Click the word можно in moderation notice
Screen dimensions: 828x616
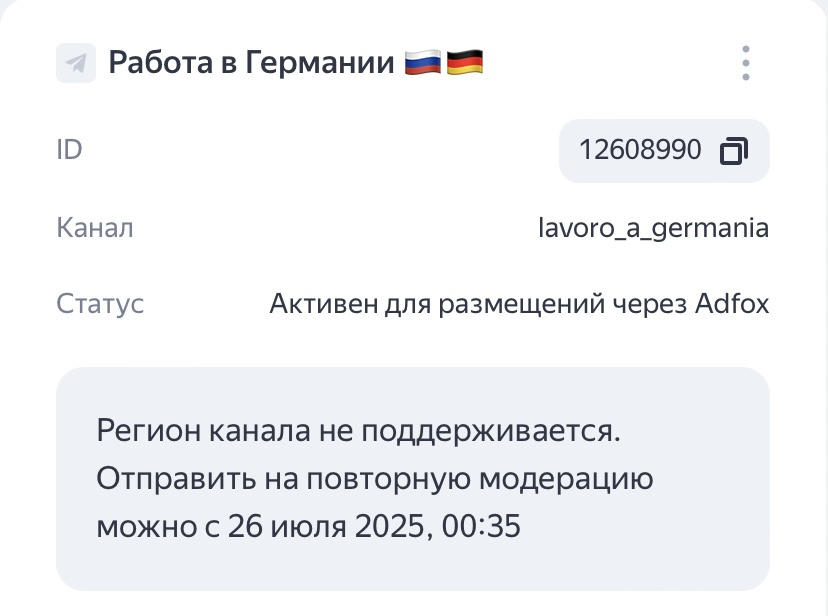(x=147, y=527)
